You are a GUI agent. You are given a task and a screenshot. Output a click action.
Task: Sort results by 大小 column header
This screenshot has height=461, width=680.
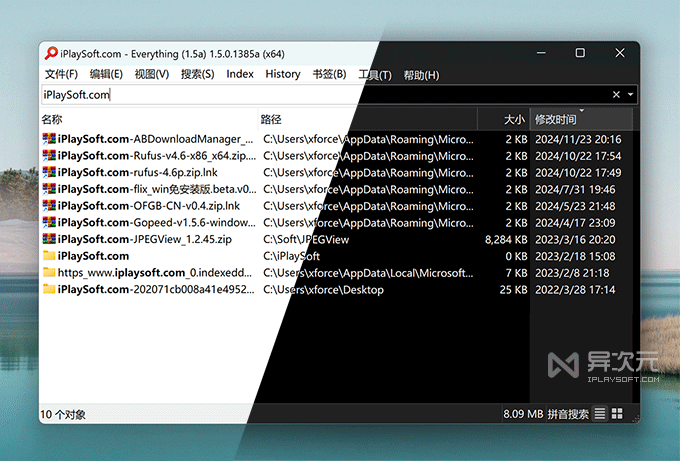point(514,119)
